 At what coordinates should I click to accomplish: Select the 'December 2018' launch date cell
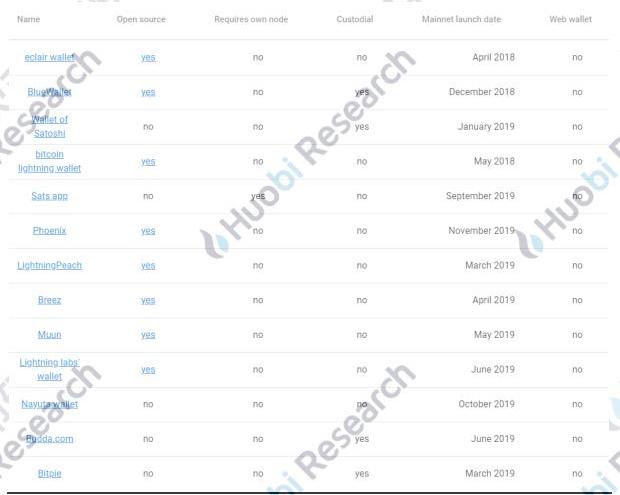click(x=482, y=92)
